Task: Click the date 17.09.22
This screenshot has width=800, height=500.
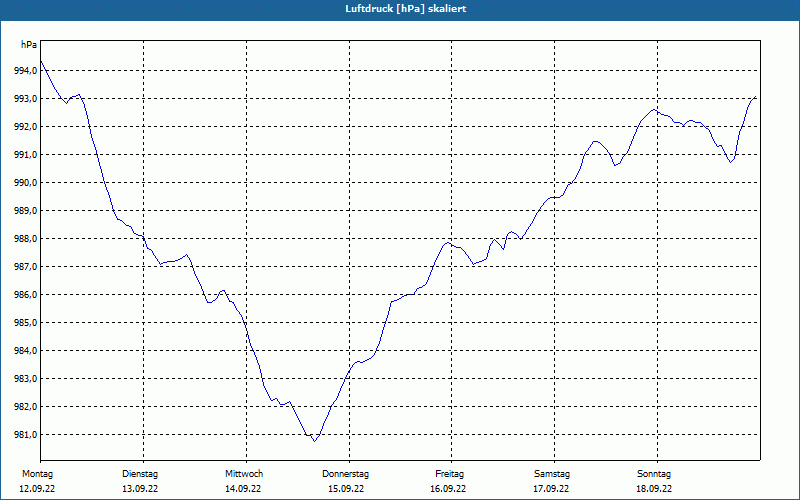Action: click(551, 489)
